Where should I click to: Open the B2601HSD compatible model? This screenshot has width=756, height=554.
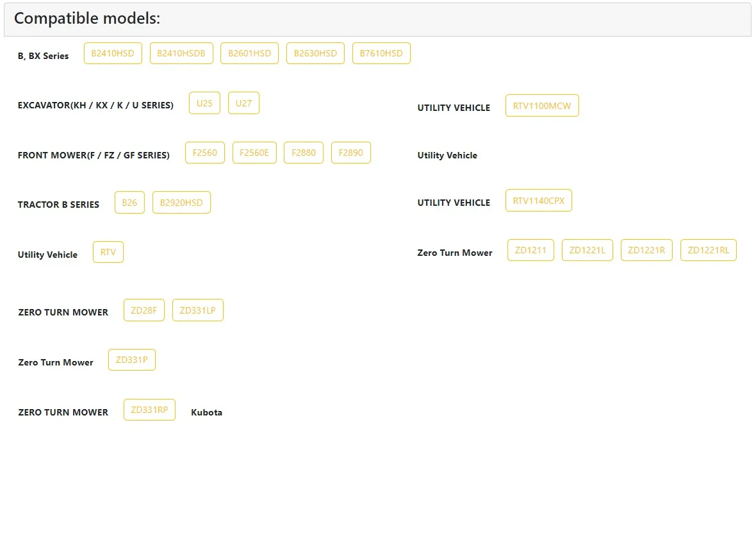[249, 53]
